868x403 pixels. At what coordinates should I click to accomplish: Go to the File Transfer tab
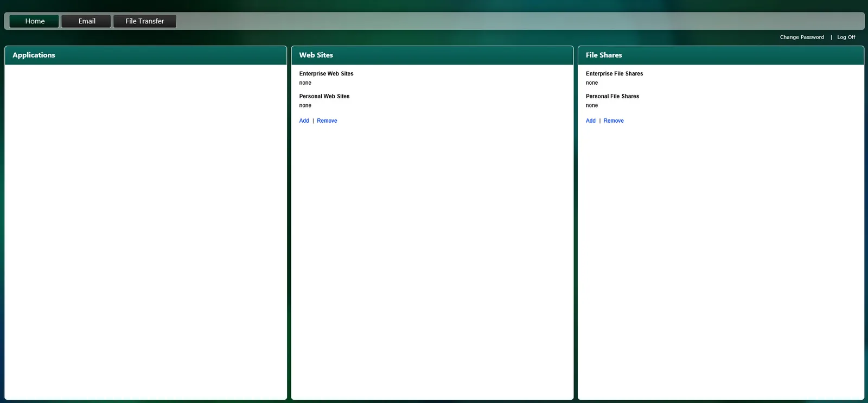coord(145,21)
